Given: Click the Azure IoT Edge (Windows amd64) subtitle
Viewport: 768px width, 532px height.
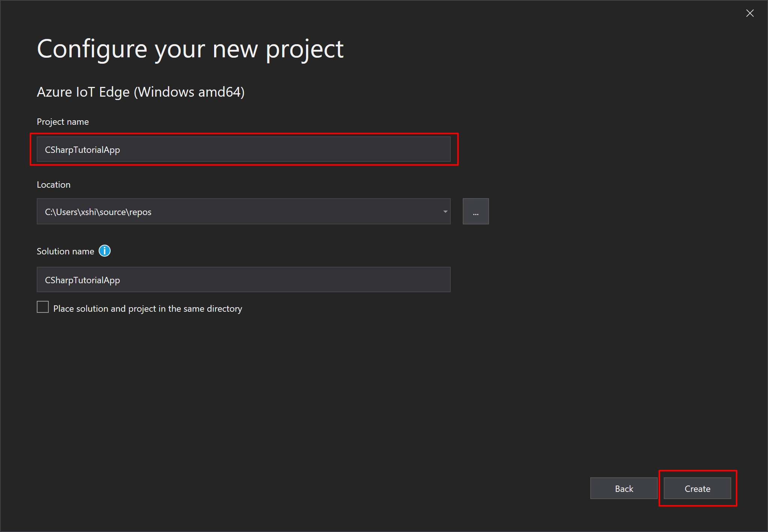Looking at the screenshot, I should click(x=141, y=92).
